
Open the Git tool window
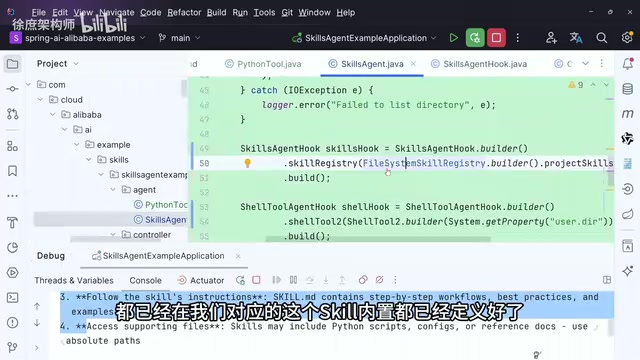[13, 347]
